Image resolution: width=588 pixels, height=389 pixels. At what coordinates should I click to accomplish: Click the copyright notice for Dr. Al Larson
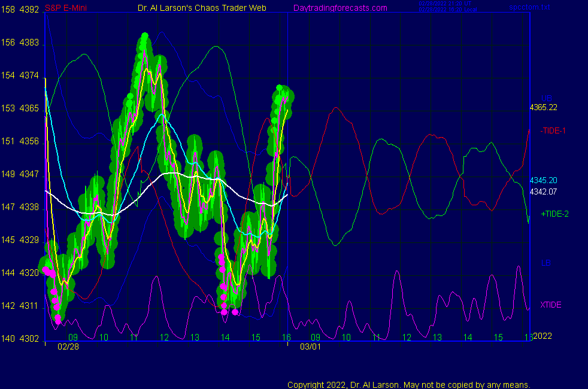409,385
